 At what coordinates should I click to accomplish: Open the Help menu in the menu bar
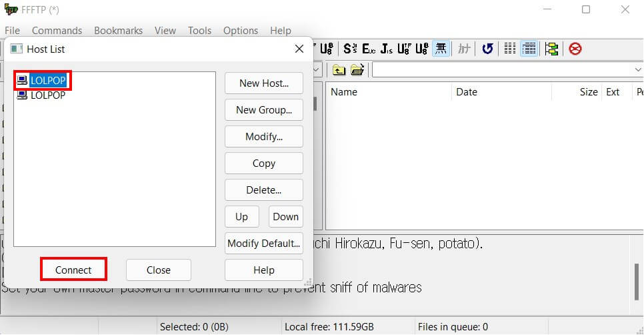click(281, 31)
